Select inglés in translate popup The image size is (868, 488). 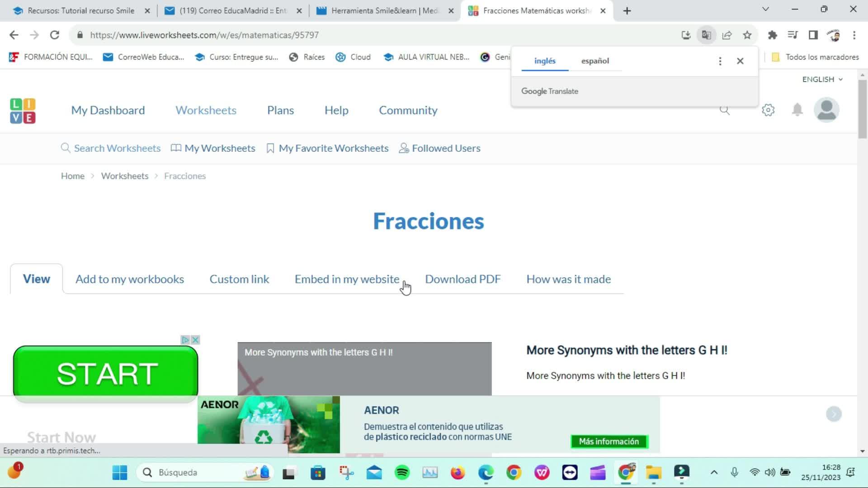tap(545, 61)
